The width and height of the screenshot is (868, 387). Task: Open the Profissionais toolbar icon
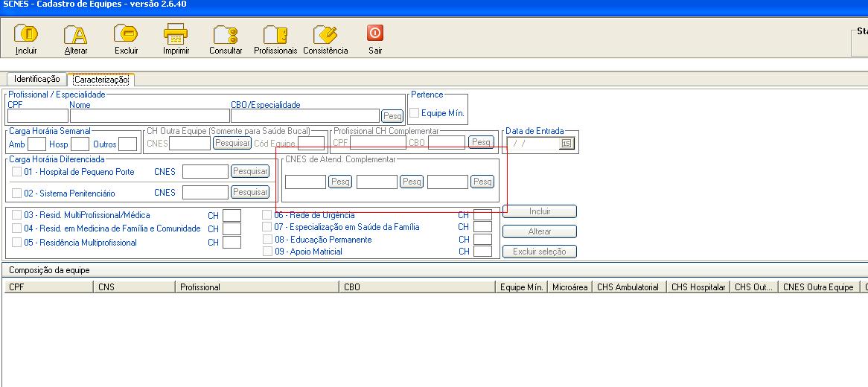[275, 35]
